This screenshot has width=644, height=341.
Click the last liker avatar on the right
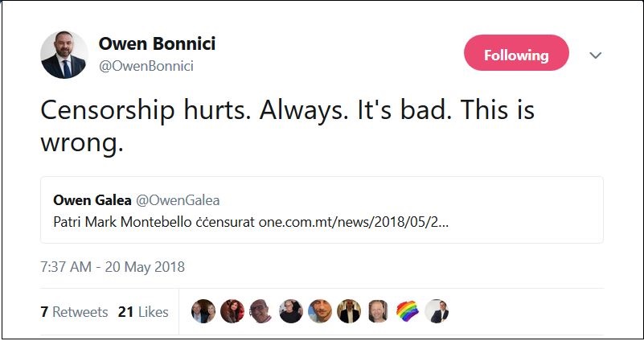point(437,311)
